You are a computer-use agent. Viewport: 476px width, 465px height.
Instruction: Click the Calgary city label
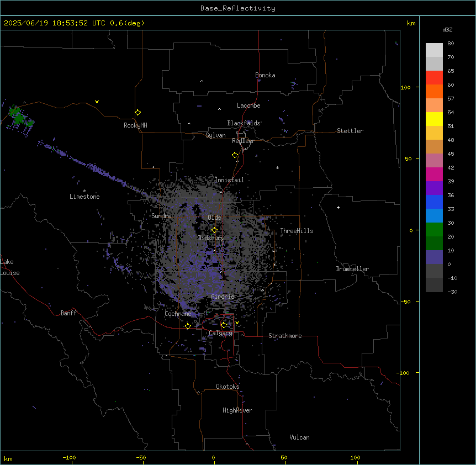[221, 333]
